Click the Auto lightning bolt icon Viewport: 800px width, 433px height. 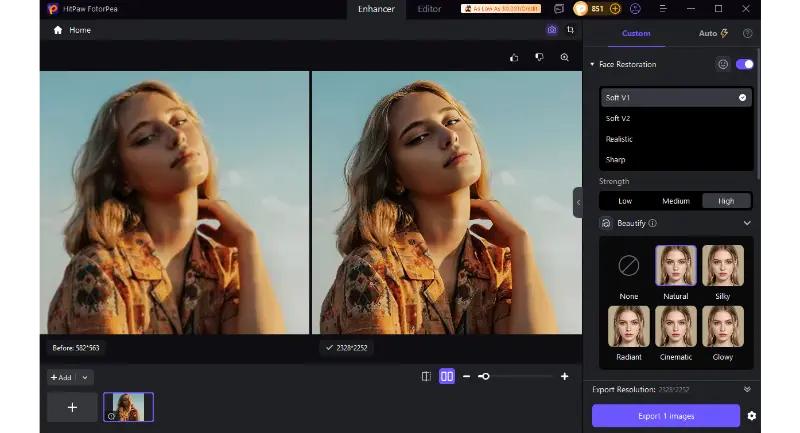(724, 34)
